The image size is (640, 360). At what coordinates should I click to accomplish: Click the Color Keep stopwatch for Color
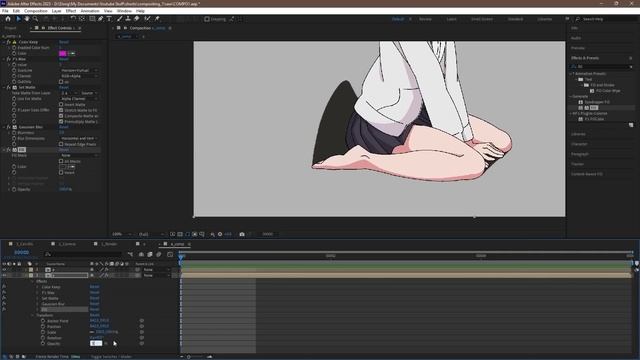[x=14, y=53]
